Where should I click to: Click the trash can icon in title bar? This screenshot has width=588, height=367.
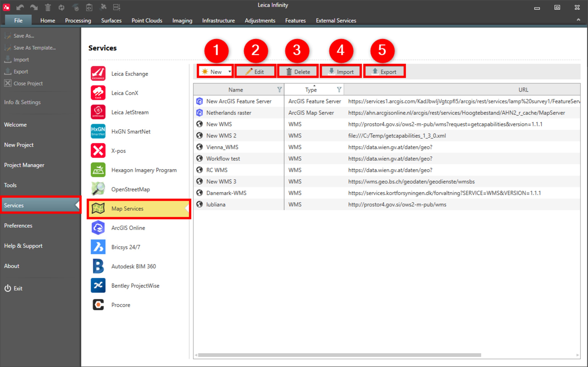(48, 8)
